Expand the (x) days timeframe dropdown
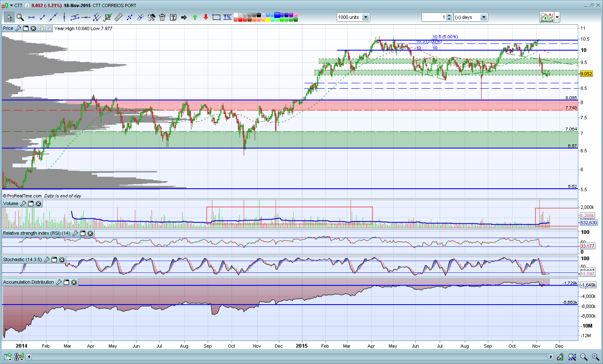The width and height of the screenshot is (603, 364). coord(484,17)
